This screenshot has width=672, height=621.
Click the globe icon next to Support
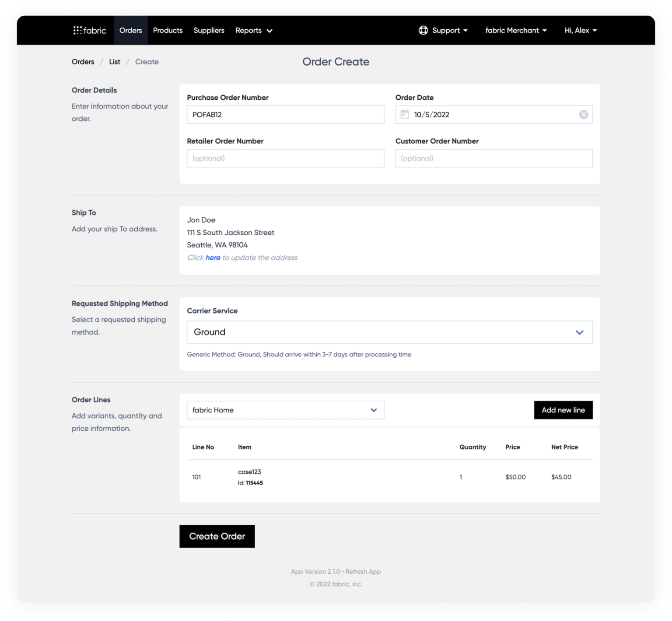point(423,30)
